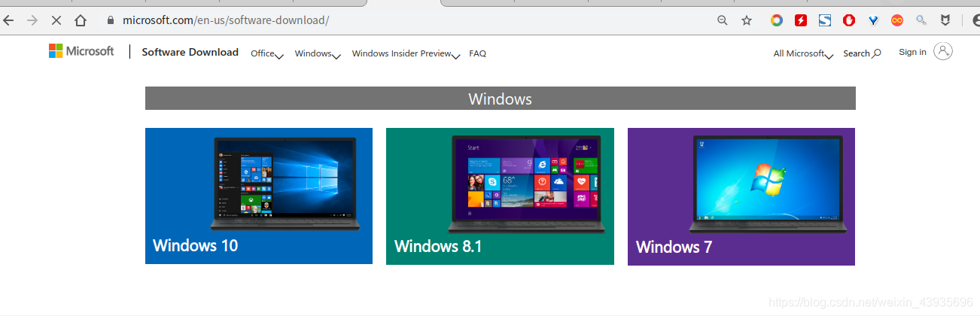Open the FAQ page link
The width and height of the screenshot is (980, 316).
[x=477, y=53]
